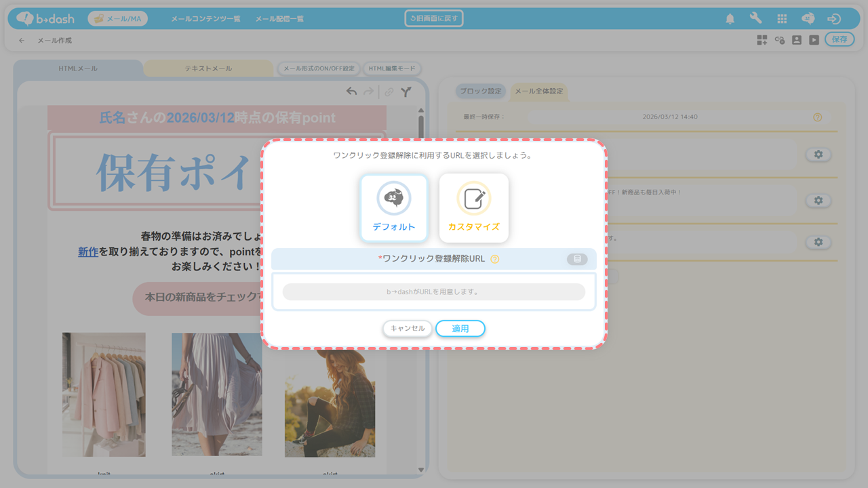Click the b→dash URL input field

coord(434,292)
